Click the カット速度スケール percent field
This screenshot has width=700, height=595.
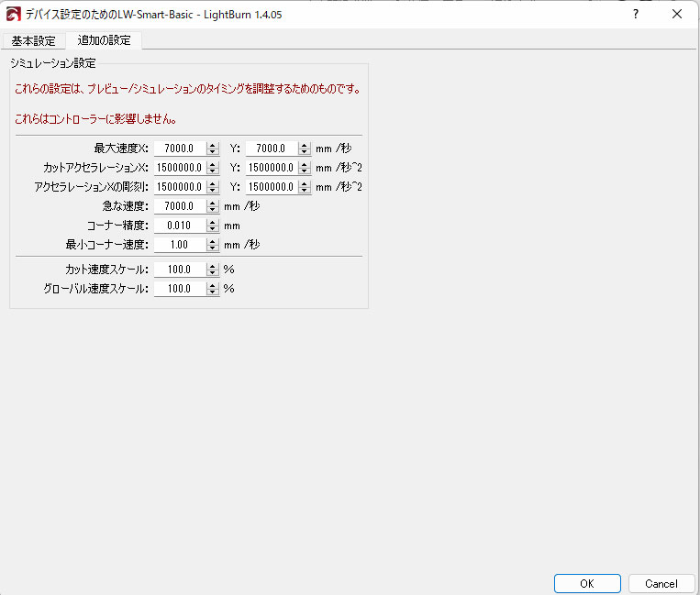[x=180, y=270]
